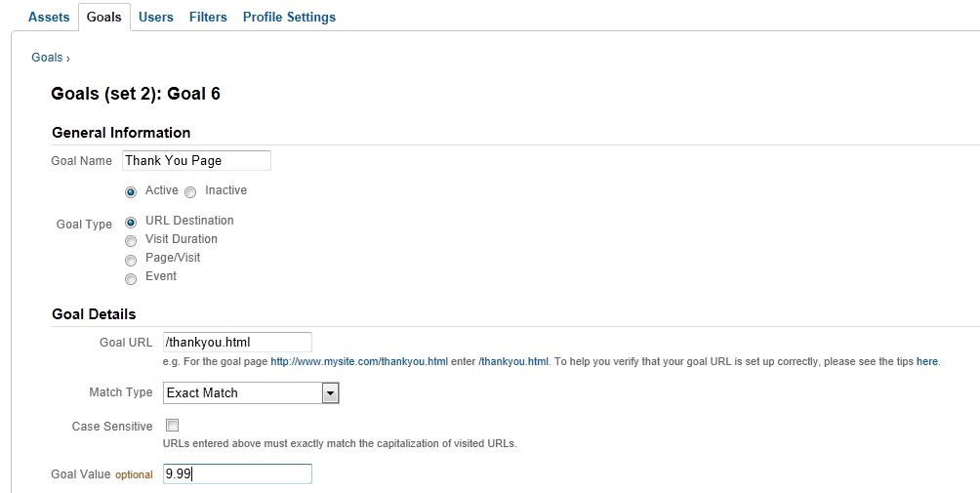Expand the Match Type dropdown
Screen dimensions: 980x493
[x=242, y=392]
